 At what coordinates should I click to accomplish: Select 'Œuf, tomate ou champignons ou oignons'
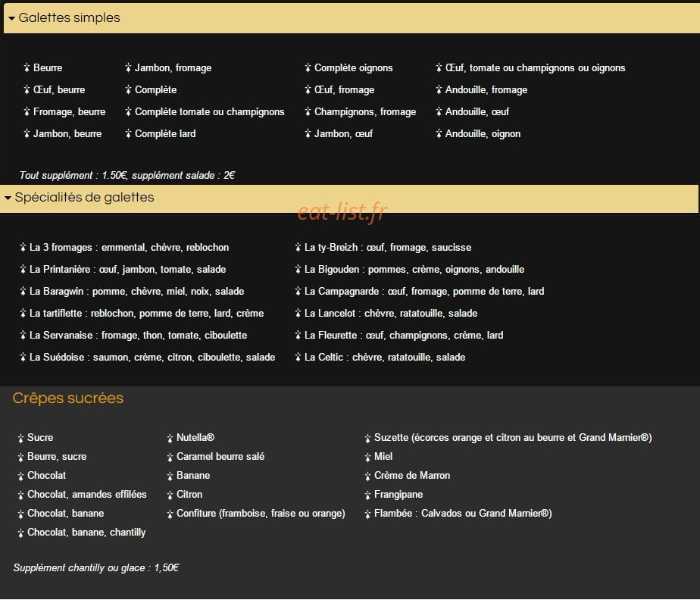point(536,68)
